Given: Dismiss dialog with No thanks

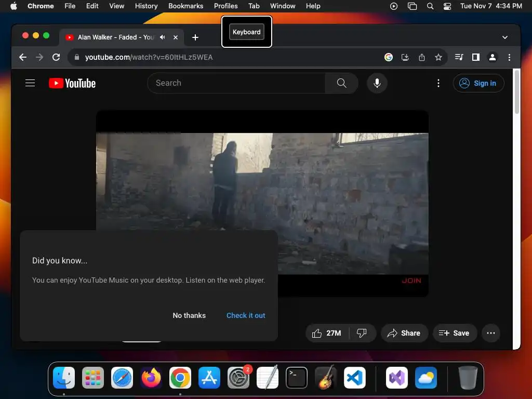Looking at the screenshot, I should (189, 315).
